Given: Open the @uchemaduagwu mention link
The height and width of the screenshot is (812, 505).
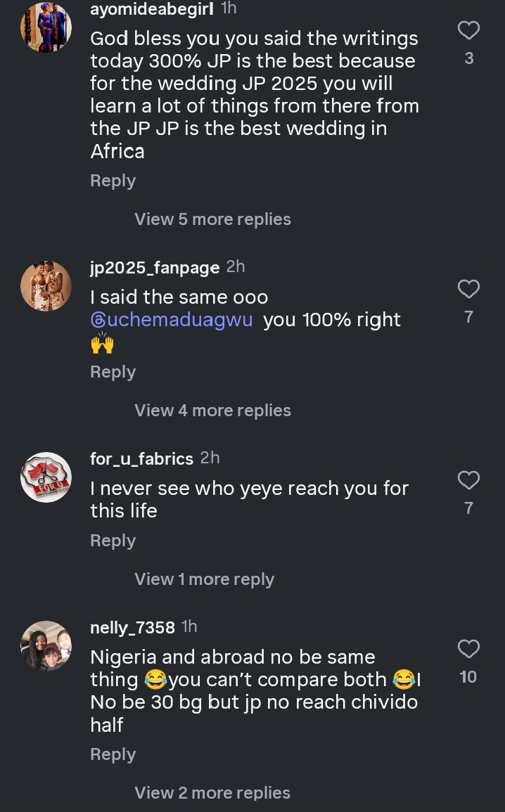Looking at the screenshot, I should (x=172, y=319).
